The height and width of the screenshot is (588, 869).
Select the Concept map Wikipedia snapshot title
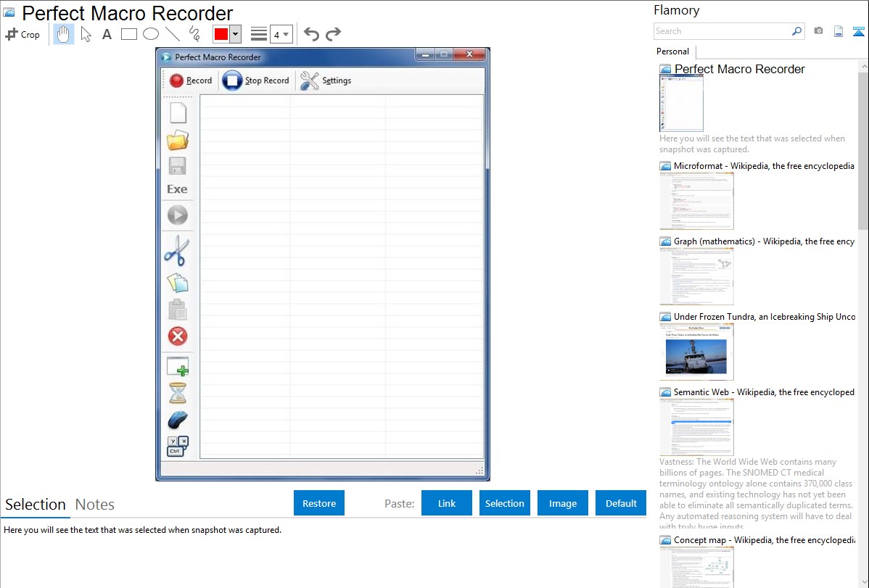coord(765,540)
